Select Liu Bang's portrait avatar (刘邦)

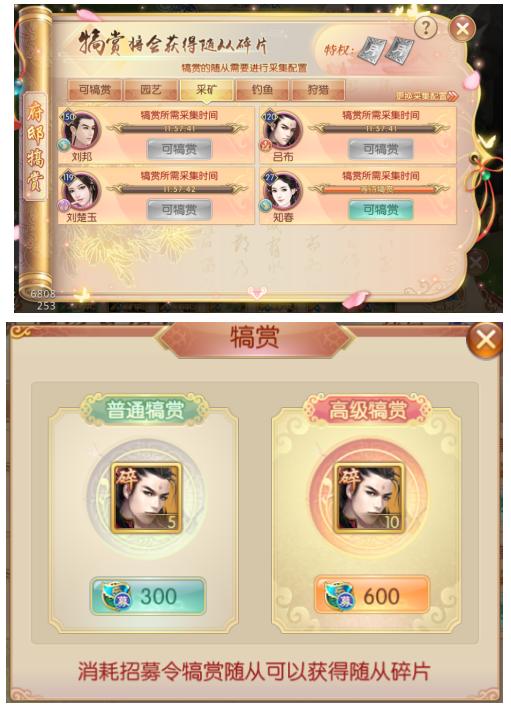click(x=81, y=131)
